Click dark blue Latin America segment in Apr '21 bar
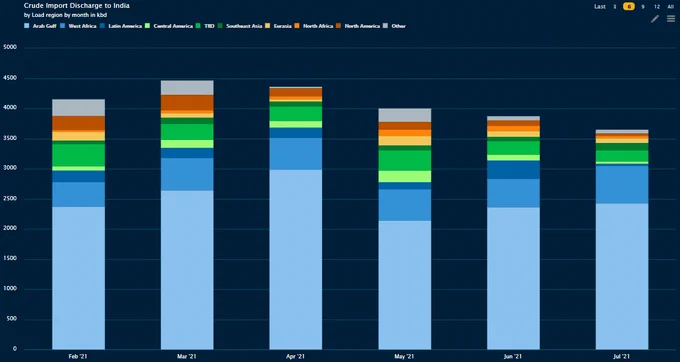The height and width of the screenshot is (362, 680). point(296,133)
